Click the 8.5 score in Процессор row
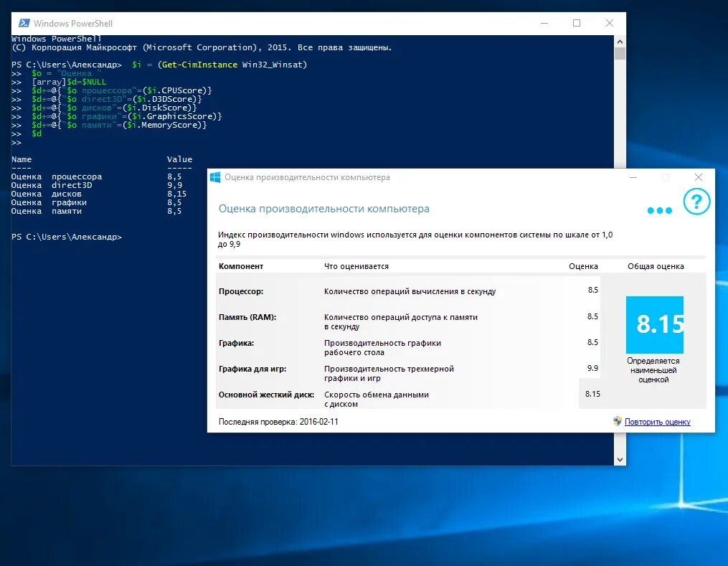 click(x=593, y=290)
